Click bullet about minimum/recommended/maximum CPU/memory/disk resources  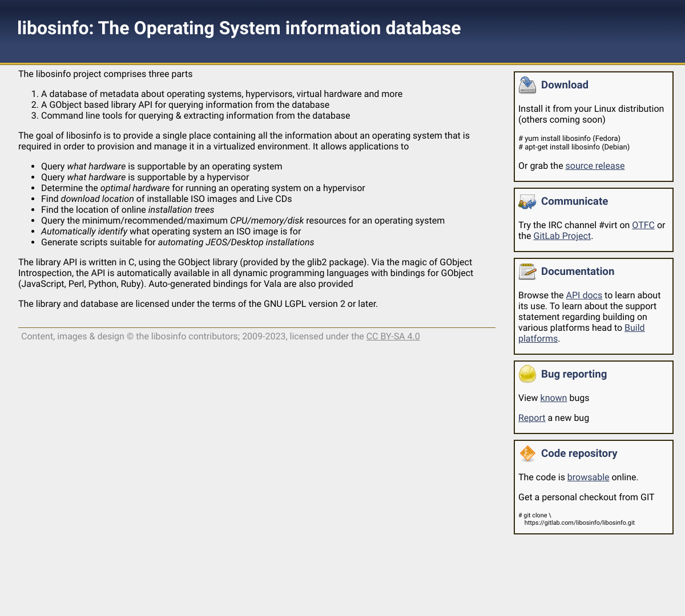click(243, 221)
